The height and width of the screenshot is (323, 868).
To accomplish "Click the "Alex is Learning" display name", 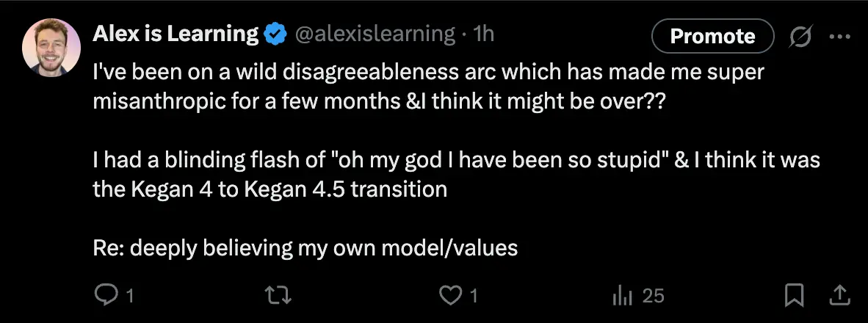I will coord(176,34).
